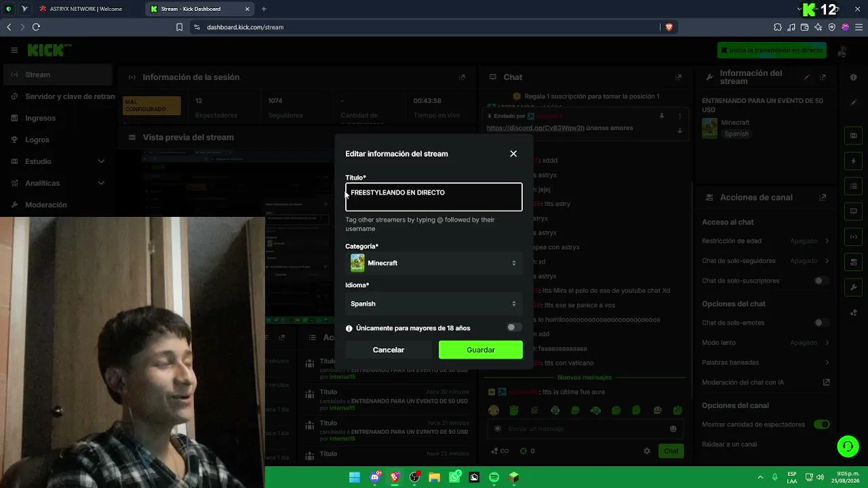Open the volume control in system tray

820,477
